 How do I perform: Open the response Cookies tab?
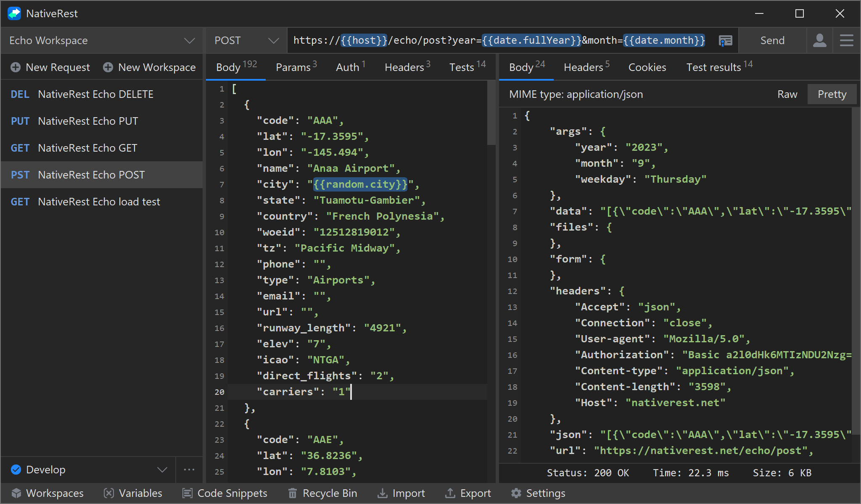(x=647, y=67)
